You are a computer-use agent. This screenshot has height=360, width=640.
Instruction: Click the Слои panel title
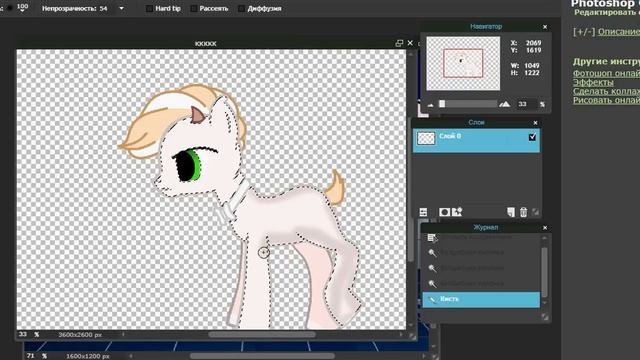click(x=476, y=122)
